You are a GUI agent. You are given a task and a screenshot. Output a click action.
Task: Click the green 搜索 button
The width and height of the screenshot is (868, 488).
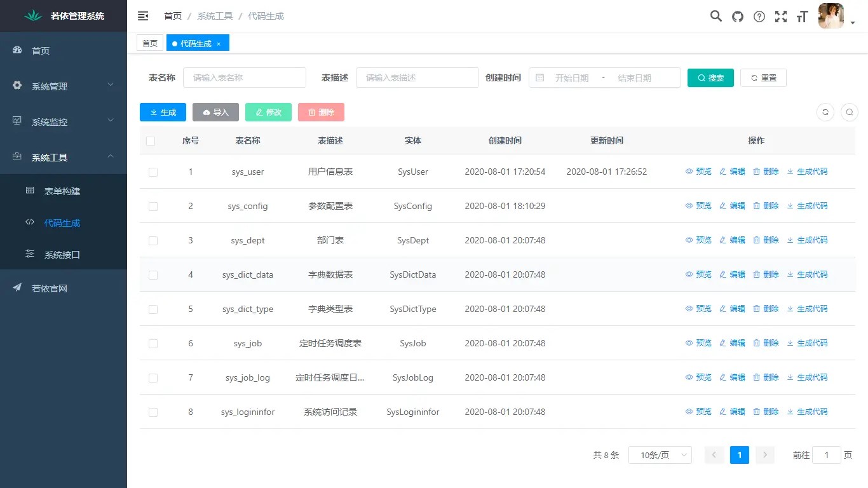coord(710,78)
